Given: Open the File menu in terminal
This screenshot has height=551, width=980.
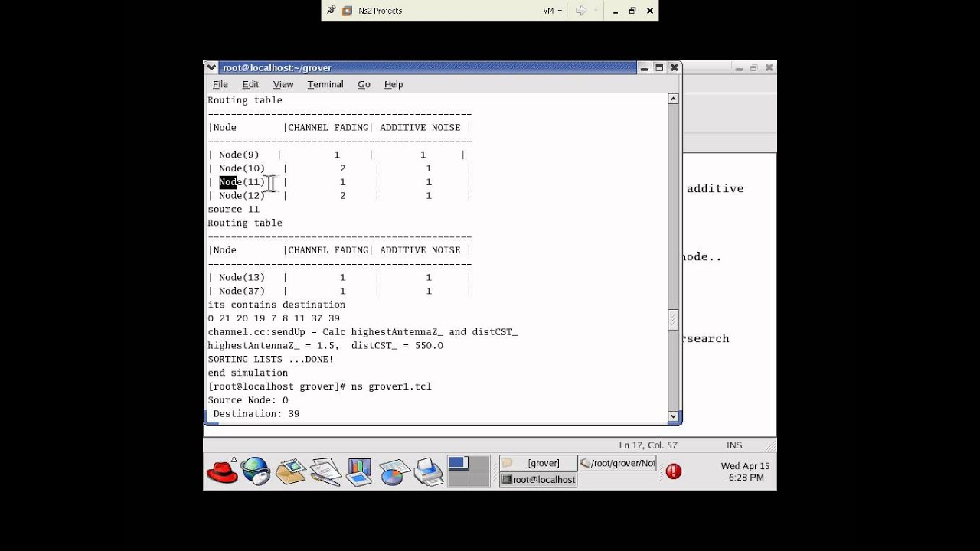Looking at the screenshot, I should (x=220, y=84).
